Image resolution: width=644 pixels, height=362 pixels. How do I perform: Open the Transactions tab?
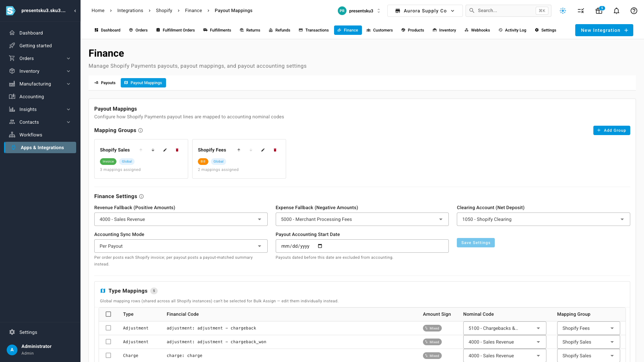point(314,30)
